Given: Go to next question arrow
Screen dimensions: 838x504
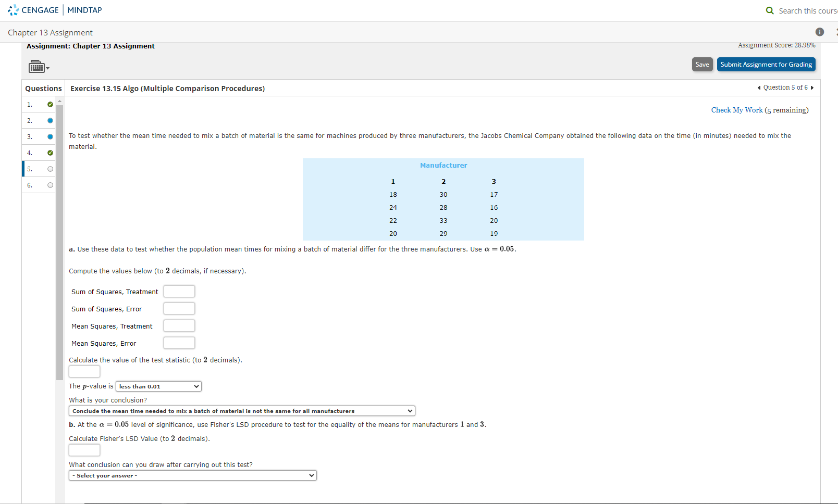Looking at the screenshot, I should pyautogui.click(x=812, y=87).
